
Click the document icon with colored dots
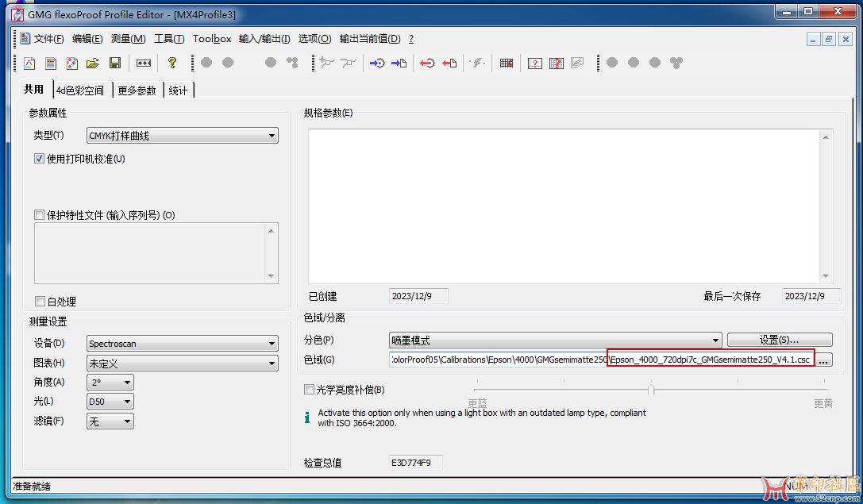point(72,63)
